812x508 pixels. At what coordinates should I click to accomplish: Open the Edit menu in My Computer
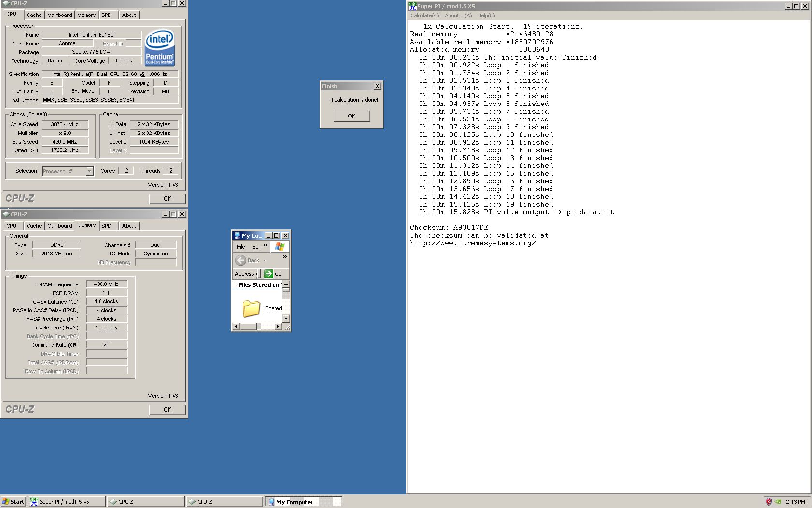coord(256,247)
